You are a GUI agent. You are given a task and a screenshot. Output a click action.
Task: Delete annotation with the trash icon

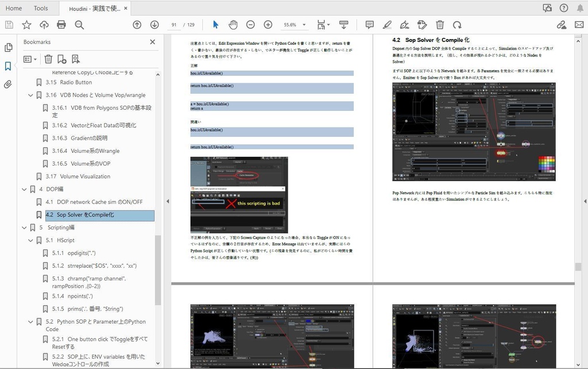pyautogui.click(x=440, y=24)
